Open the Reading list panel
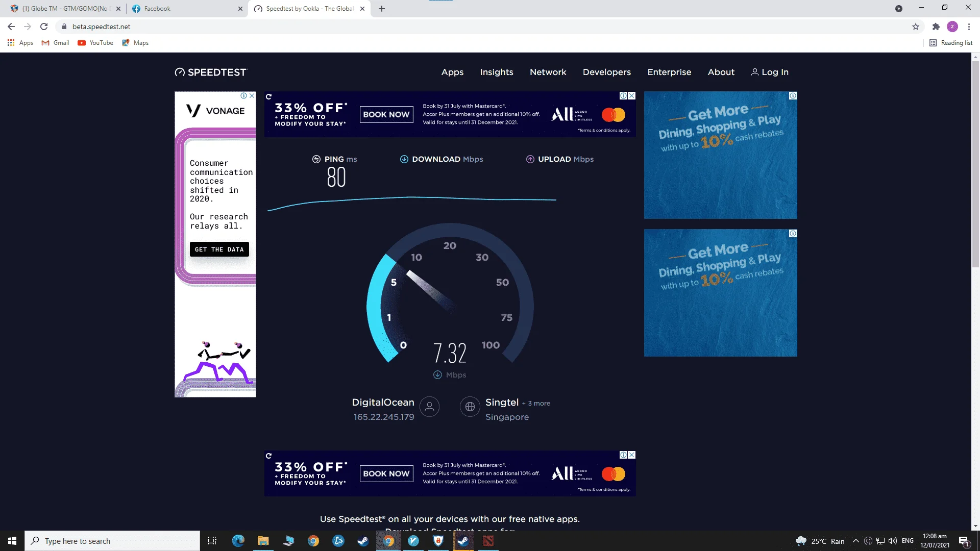 click(x=951, y=43)
